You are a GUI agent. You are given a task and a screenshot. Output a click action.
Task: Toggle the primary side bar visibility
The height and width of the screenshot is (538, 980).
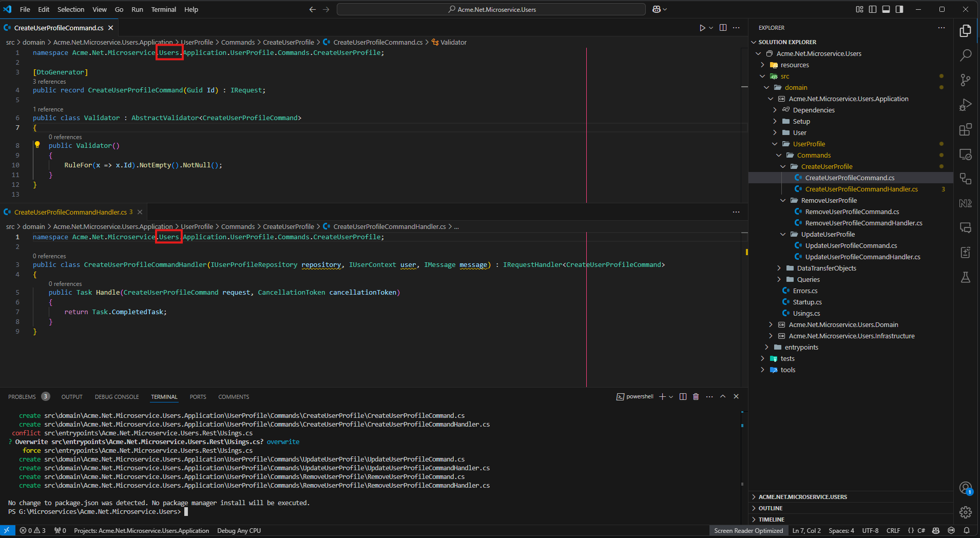tap(873, 9)
